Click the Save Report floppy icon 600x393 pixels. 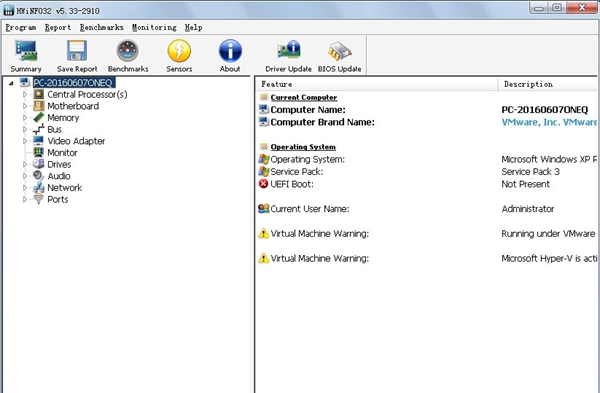point(77,51)
